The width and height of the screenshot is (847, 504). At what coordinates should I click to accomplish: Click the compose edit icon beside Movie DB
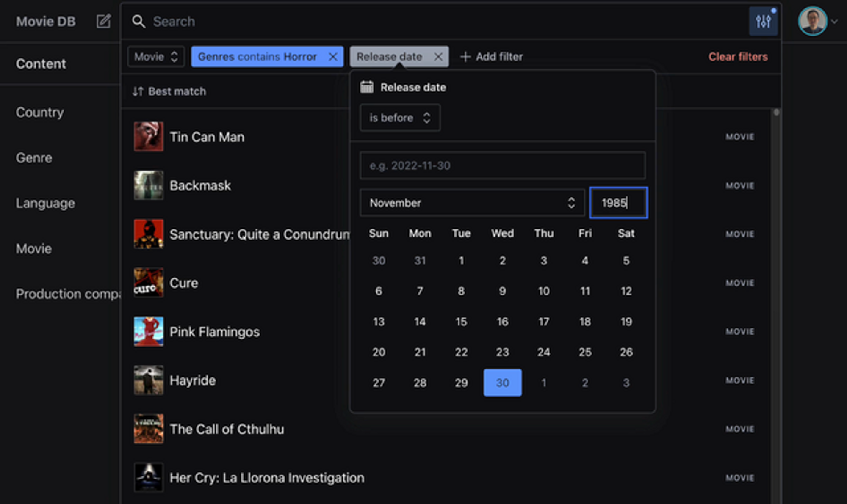click(x=103, y=21)
